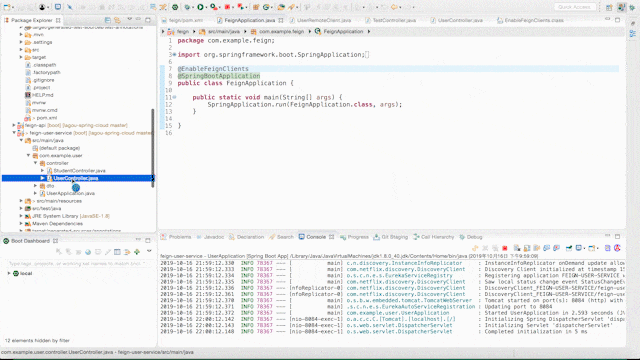Toggle Link with Editor in Package Explorer
The image size is (640, 360).
117,20
